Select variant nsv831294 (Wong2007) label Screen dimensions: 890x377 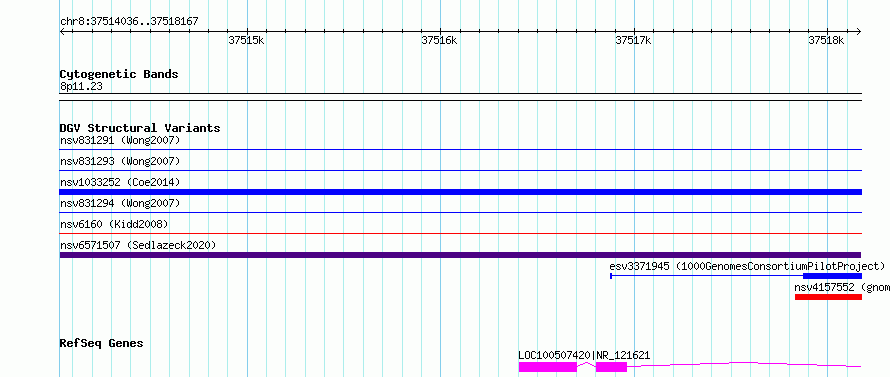(120, 203)
